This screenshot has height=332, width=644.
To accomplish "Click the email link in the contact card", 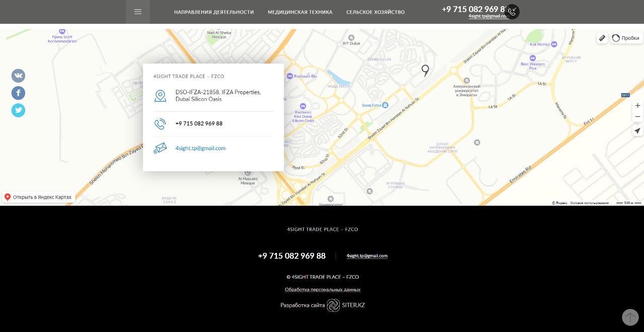I will (200, 148).
